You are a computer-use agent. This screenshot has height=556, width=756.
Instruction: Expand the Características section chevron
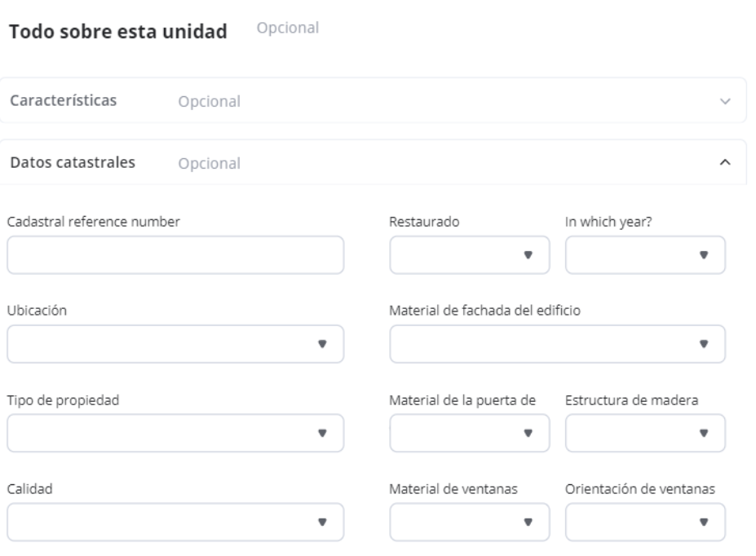724,102
